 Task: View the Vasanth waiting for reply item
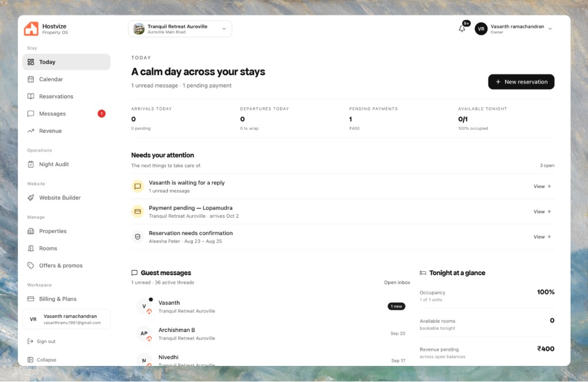click(x=542, y=187)
